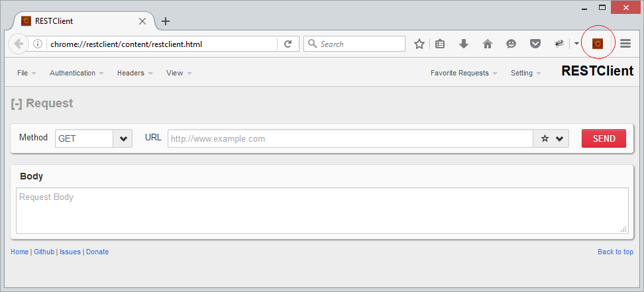Open the Firefox hamburger menu
The image size is (644, 292).
[625, 44]
